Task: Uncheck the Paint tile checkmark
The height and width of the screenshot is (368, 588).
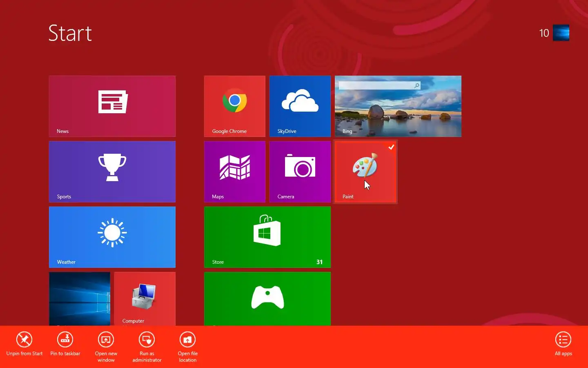Action: point(391,147)
